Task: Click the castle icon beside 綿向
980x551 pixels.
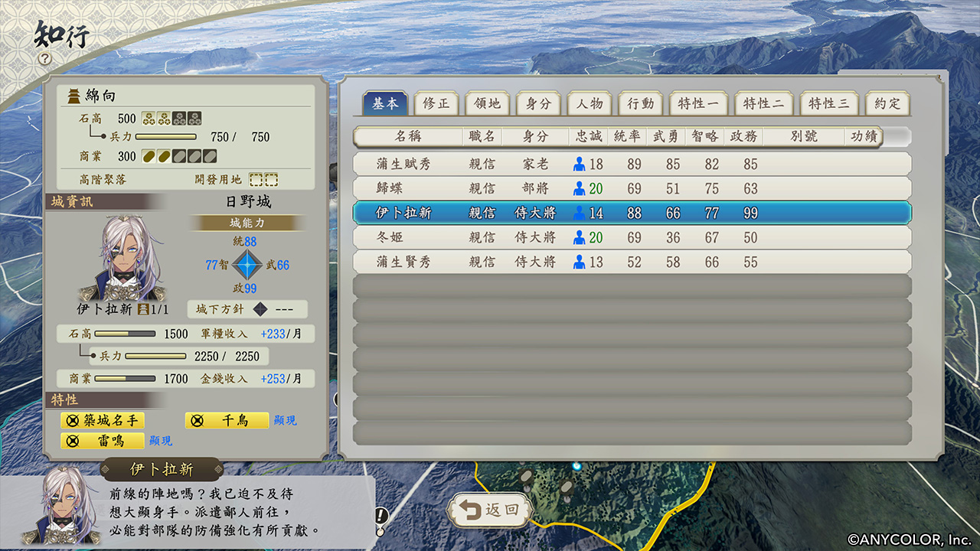Action: click(x=74, y=96)
